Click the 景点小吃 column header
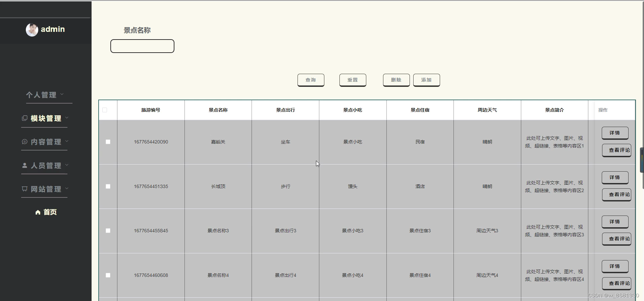 pos(353,110)
